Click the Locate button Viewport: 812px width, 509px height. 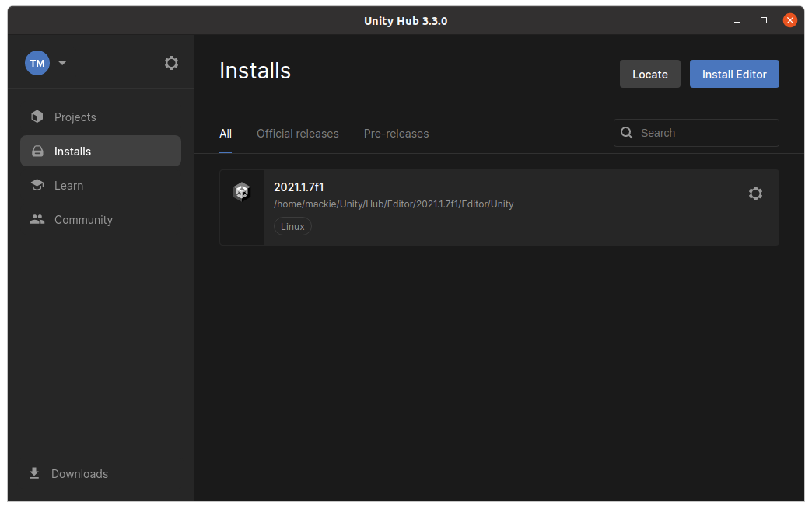[650, 74]
